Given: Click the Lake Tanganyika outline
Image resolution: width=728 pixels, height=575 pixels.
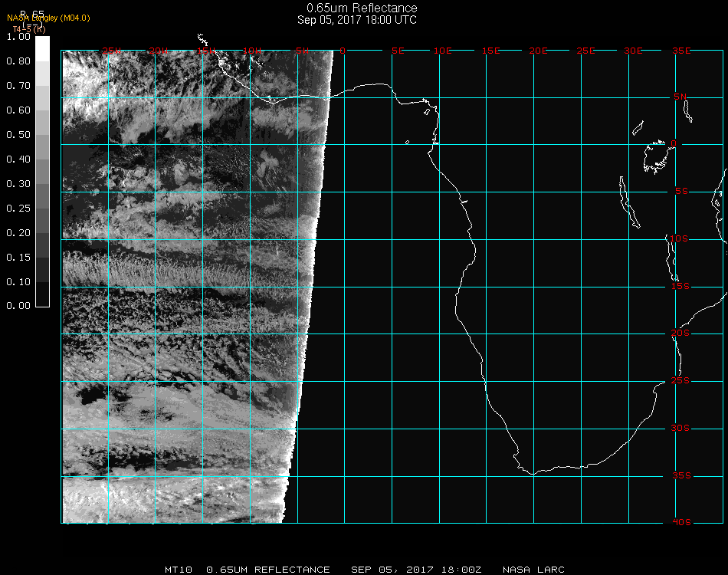Looking at the screenshot, I should click(629, 202).
